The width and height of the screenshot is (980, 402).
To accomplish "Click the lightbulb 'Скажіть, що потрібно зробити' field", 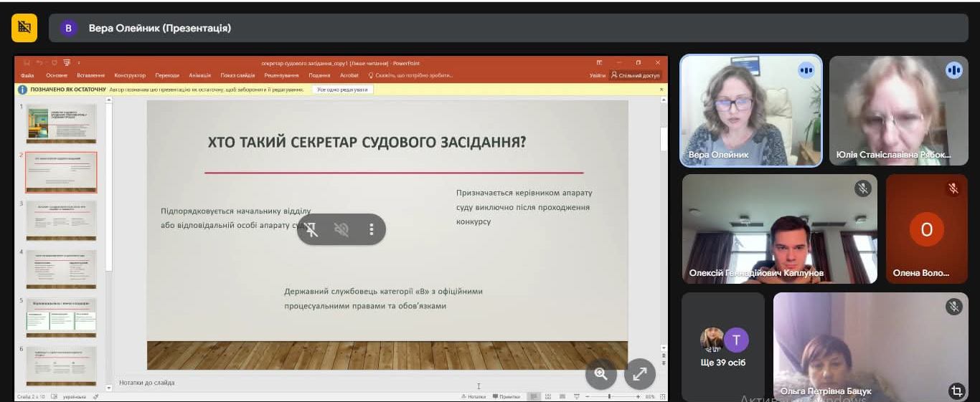I will 410,75.
